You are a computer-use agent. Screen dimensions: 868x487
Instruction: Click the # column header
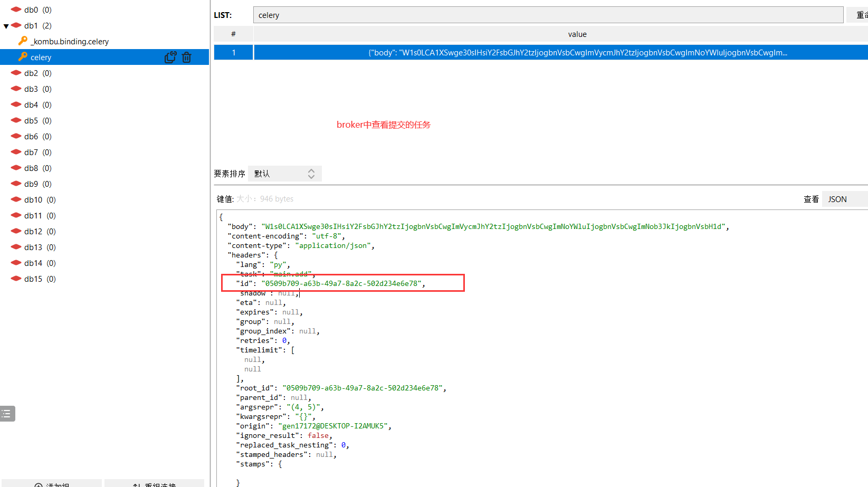233,34
